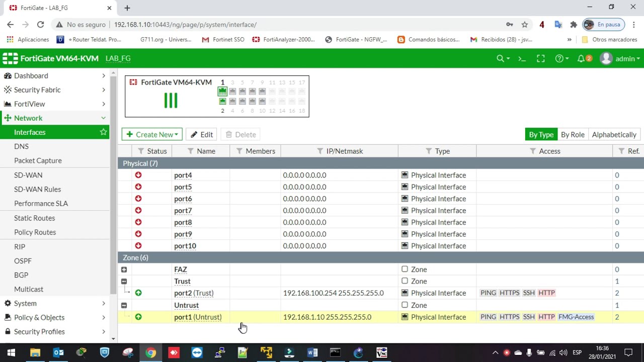Open new browser tab

click(x=127, y=8)
